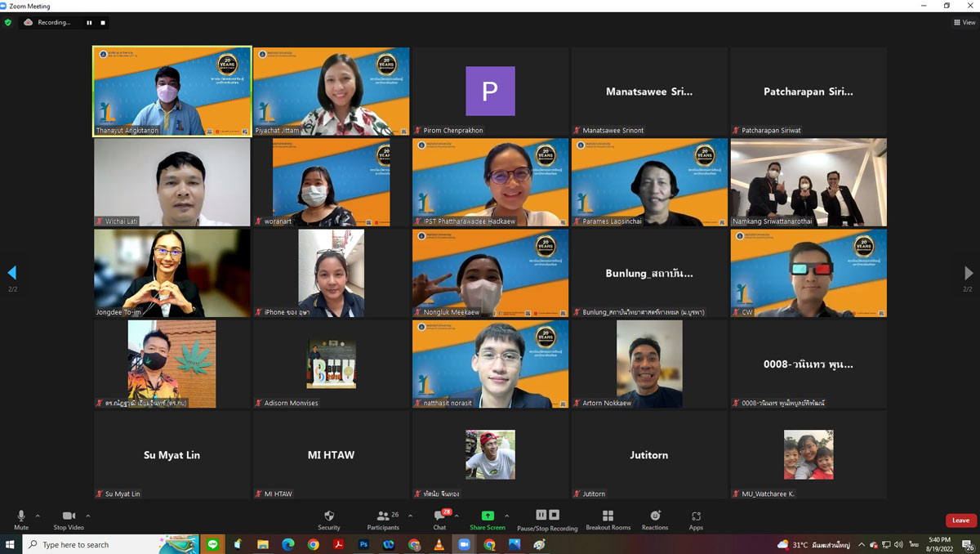This screenshot has width=980, height=554.
Task: Start sharing with Share Screen
Action: pyautogui.click(x=488, y=520)
